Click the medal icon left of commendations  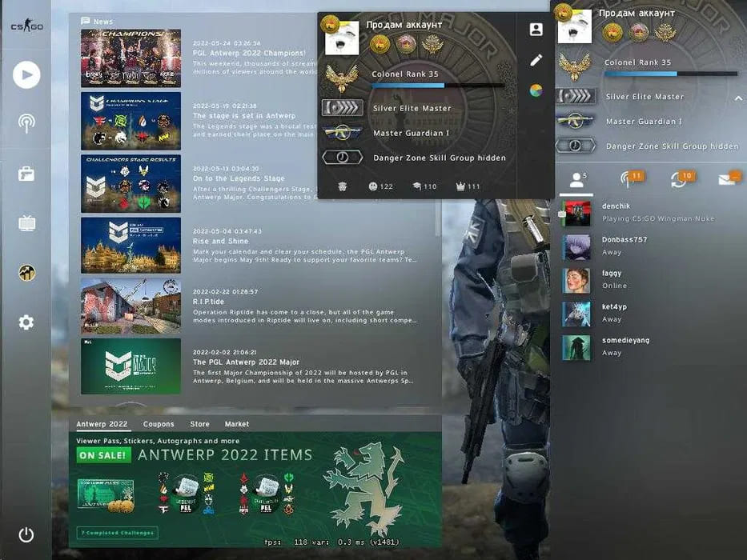point(343,186)
